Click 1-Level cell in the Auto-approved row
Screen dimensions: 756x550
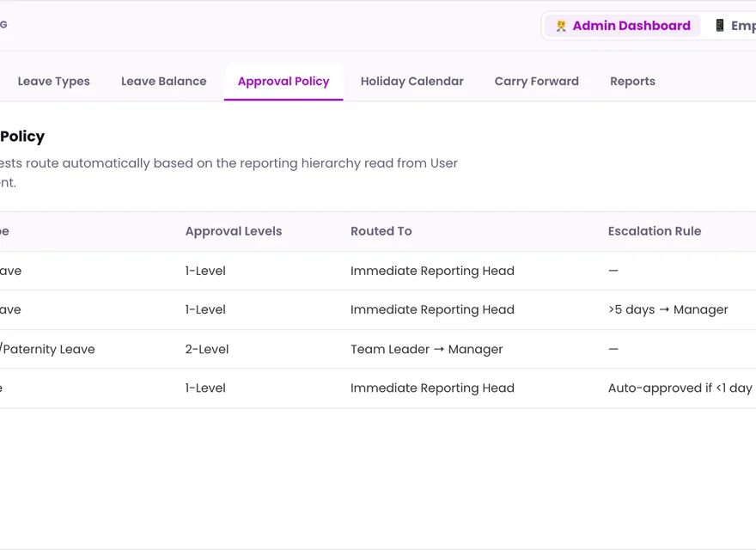(205, 388)
